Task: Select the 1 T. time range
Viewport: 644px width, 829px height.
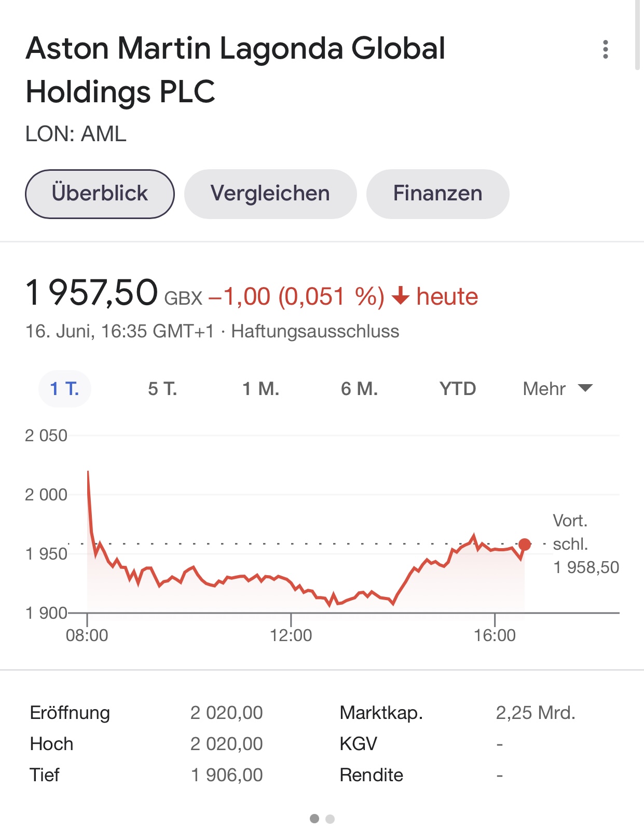Action: [65, 389]
